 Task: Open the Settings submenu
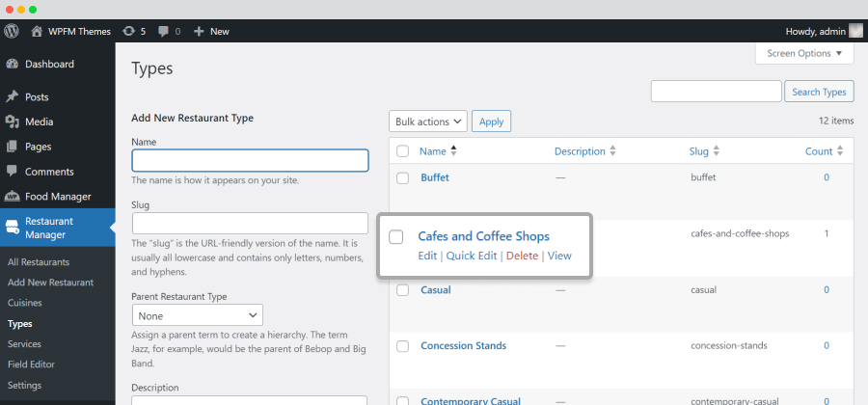tap(24, 385)
